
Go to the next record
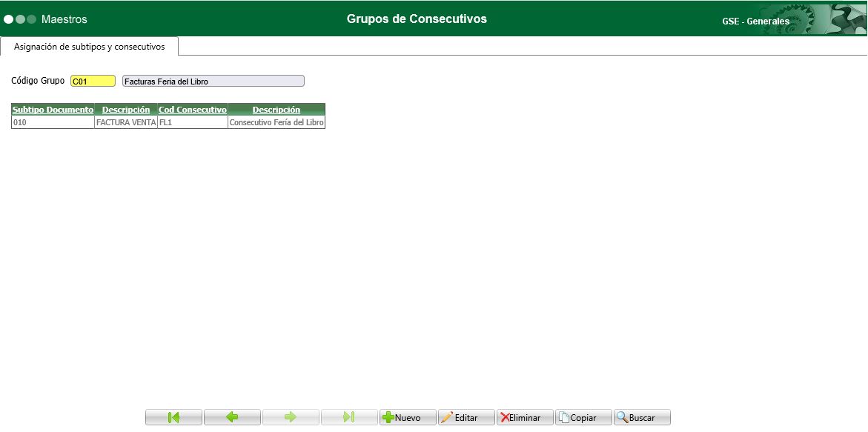pos(291,416)
